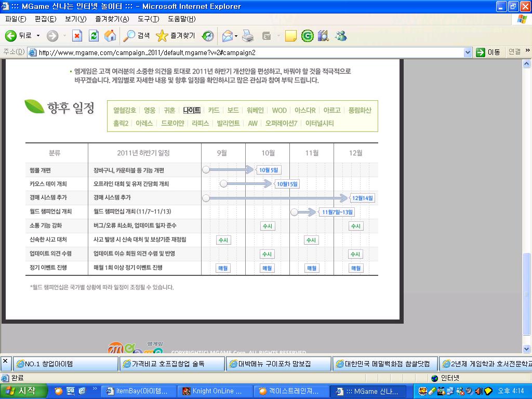Screen dimensions: 532x399
Task: Open the 가격비교 호프집창업 술독 ad link
Action: [x=172, y=364]
